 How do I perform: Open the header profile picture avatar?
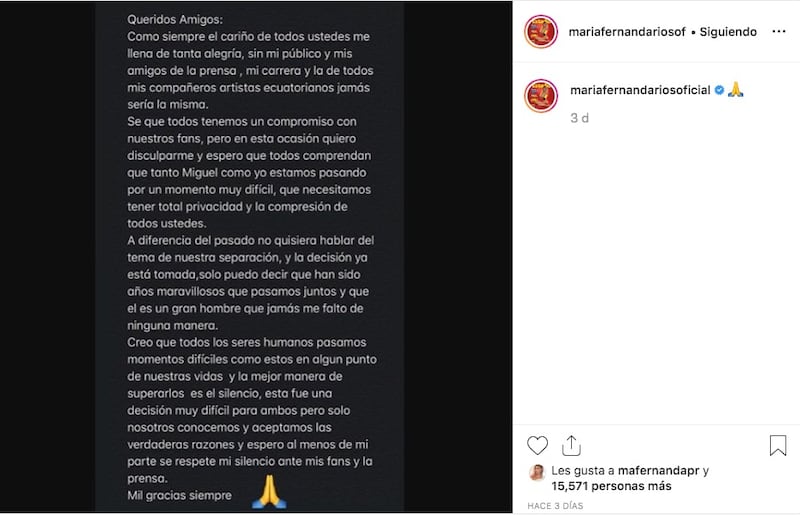[x=541, y=32]
